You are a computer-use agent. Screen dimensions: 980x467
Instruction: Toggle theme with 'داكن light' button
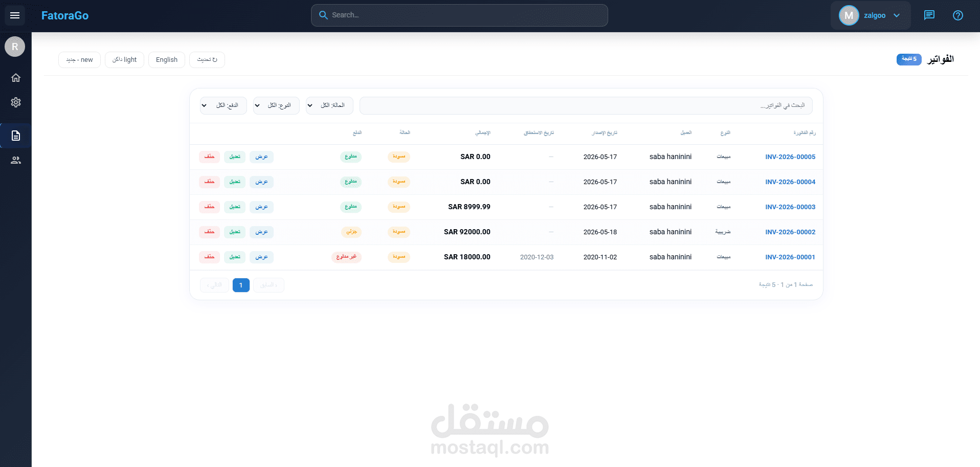[124, 60]
